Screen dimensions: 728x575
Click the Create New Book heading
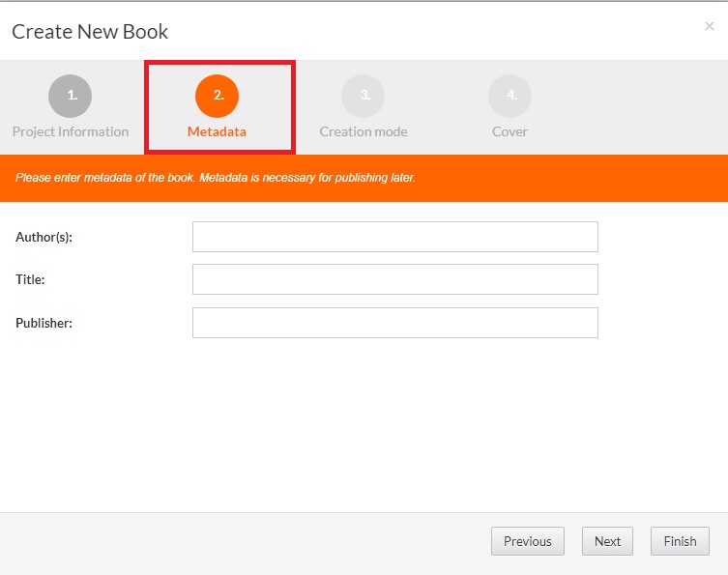click(x=90, y=32)
